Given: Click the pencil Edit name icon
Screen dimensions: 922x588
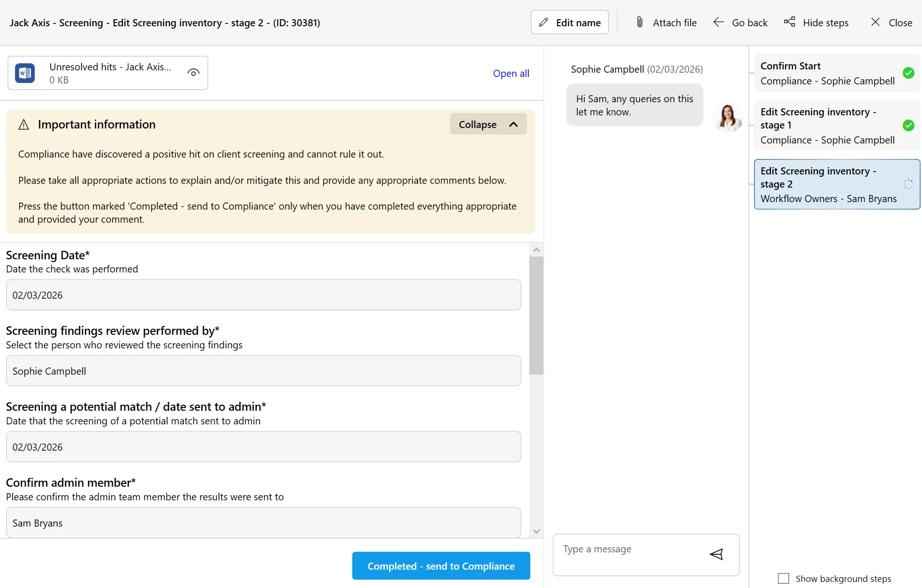Looking at the screenshot, I should pos(543,23).
